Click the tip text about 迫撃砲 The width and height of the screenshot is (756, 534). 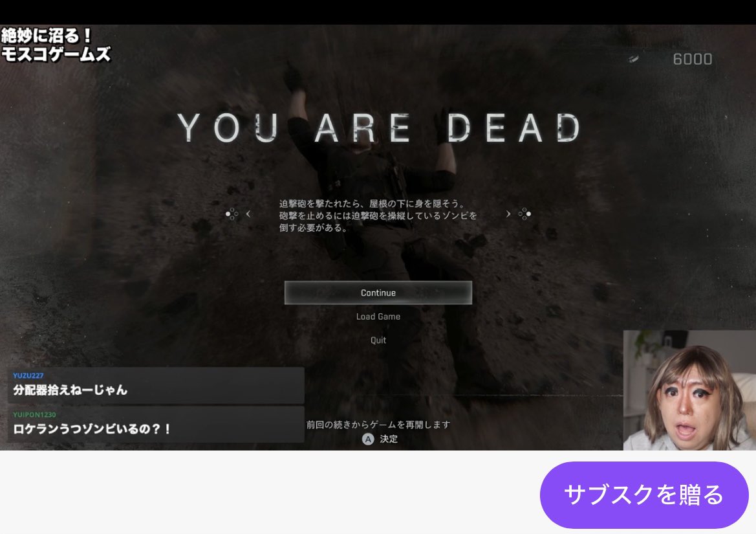378,215
